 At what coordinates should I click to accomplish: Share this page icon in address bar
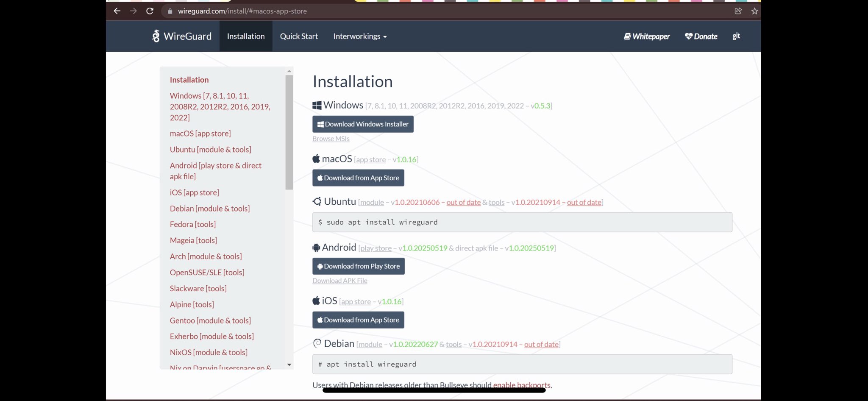click(x=738, y=11)
